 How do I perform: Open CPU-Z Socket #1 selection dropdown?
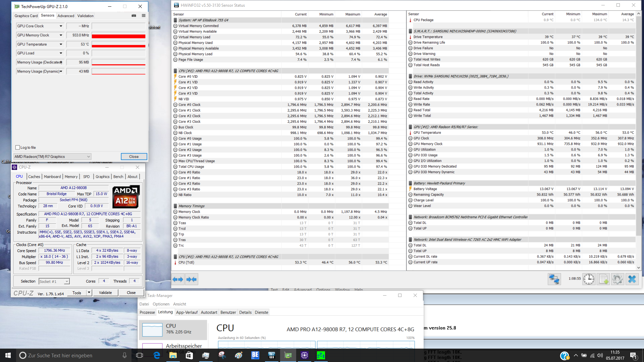point(67,282)
